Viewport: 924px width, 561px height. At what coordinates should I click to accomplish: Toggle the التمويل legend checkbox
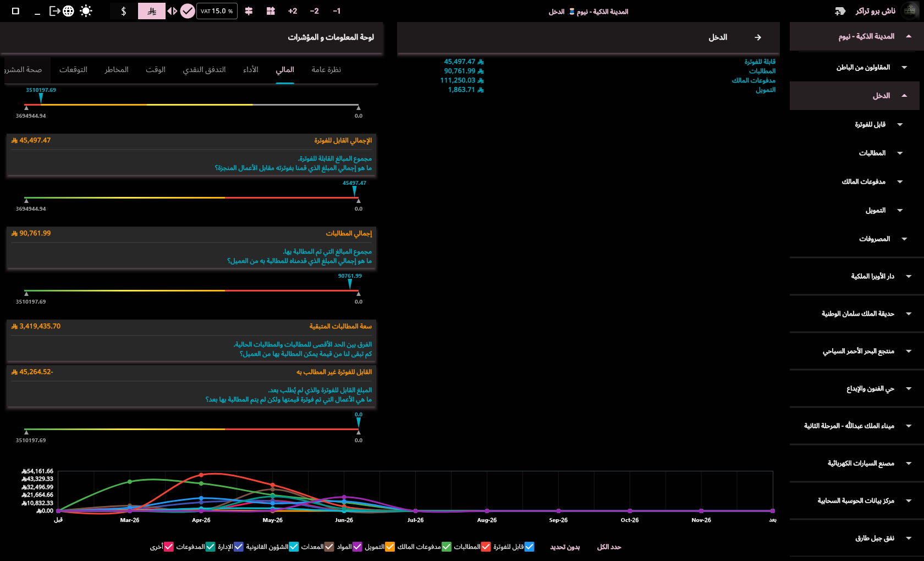click(389, 547)
